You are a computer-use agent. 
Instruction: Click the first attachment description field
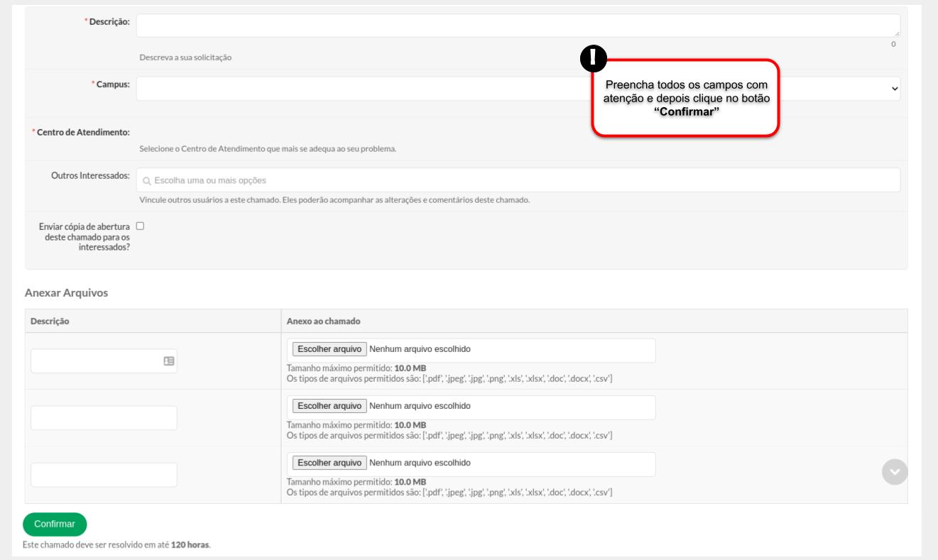tap(96, 361)
